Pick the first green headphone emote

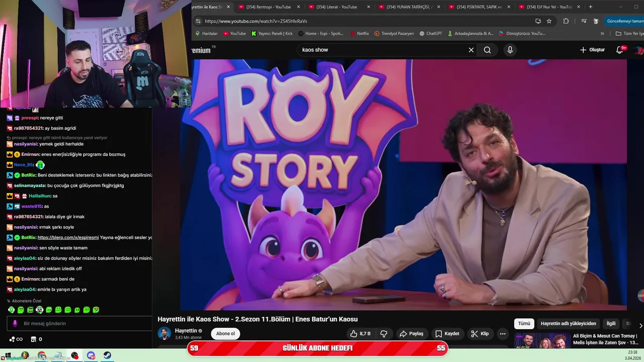pyautogui.click(x=11, y=310)
